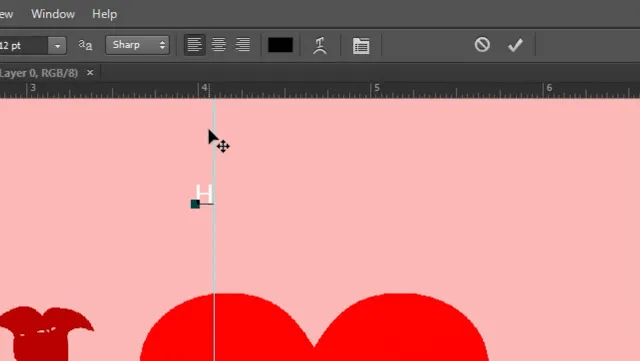Select right align text

(x=243, y=45)
